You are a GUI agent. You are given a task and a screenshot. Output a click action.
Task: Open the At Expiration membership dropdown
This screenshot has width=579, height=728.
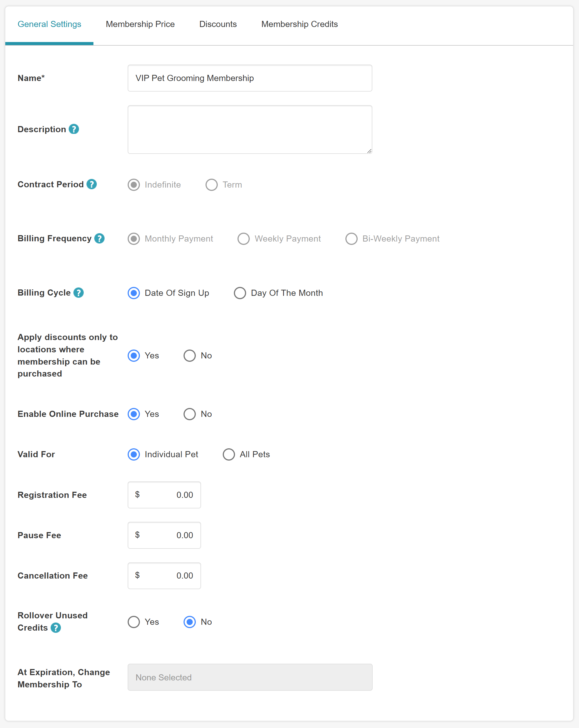[x=250, y=677]
